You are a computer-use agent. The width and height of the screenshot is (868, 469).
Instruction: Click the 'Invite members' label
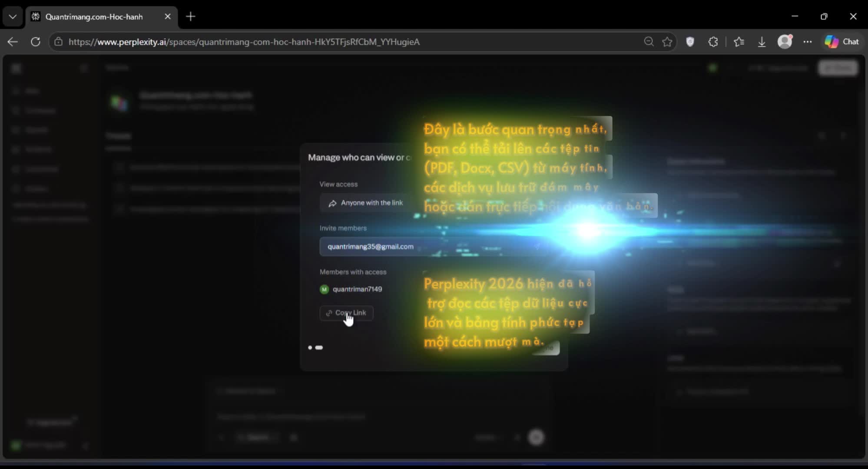coord(343,228)
